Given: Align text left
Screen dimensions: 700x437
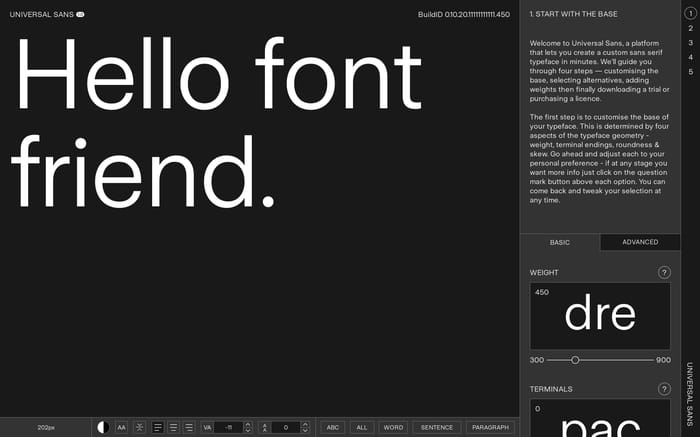Looking at the screenshot, I should (158, 427).
